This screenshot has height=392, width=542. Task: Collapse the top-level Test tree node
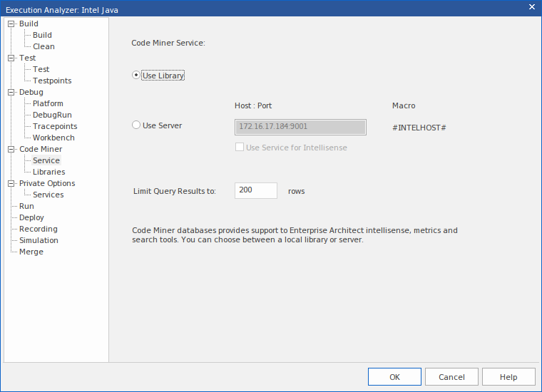[11, 58]
